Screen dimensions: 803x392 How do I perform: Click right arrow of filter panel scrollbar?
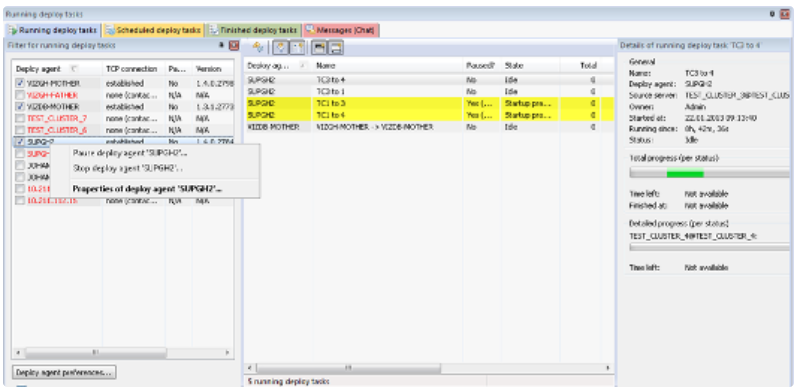227,353
